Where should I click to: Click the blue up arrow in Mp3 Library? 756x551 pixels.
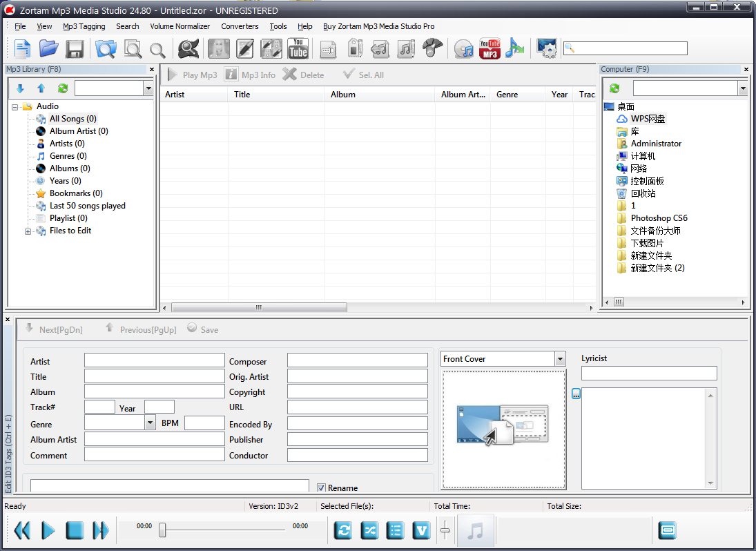click(x=41, y=88)
